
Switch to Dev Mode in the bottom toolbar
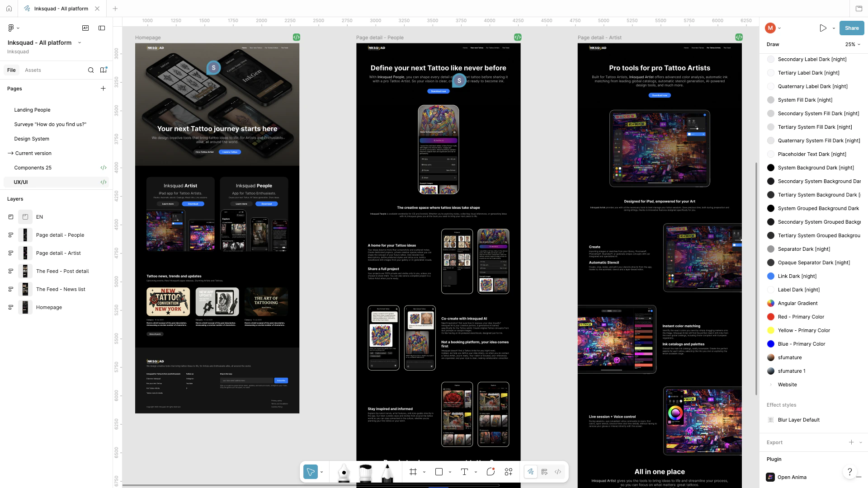tap(558, 472)
